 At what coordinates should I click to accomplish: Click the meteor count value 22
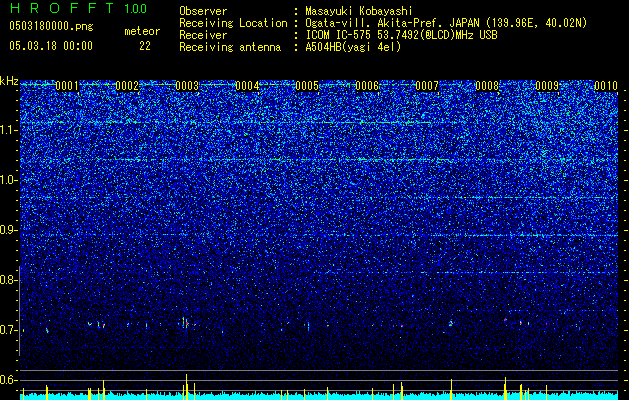click(145, 46)
